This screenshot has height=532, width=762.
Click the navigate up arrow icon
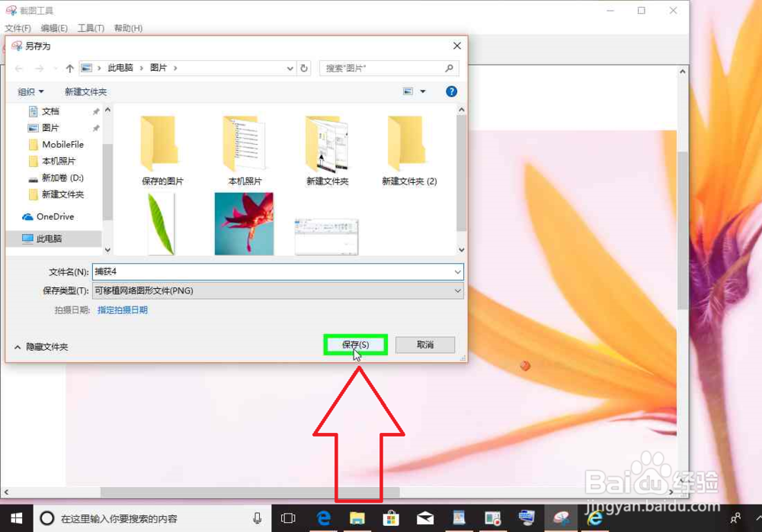tap(69, 68)
